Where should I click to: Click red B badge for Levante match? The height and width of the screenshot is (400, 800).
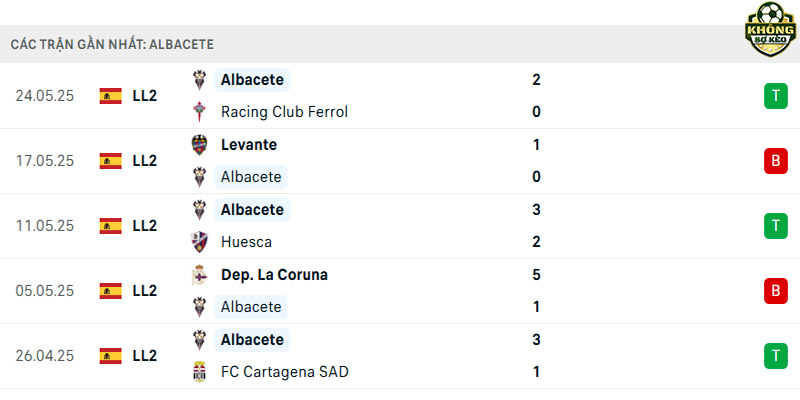coord(776,161)
